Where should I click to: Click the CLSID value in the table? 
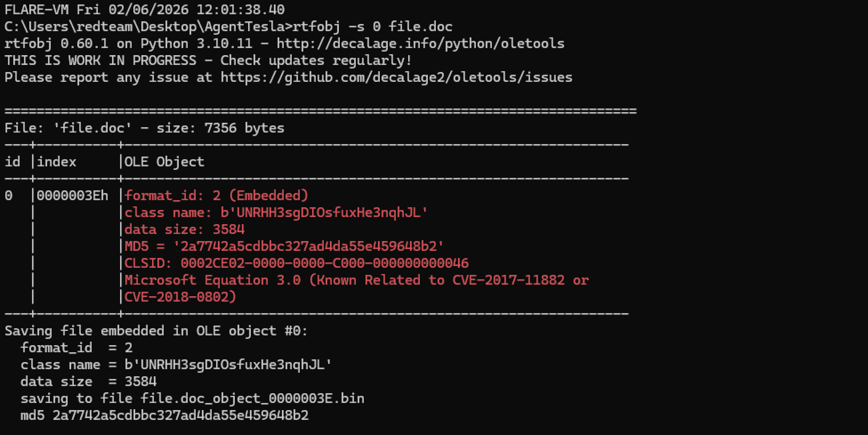pos(324,263)
